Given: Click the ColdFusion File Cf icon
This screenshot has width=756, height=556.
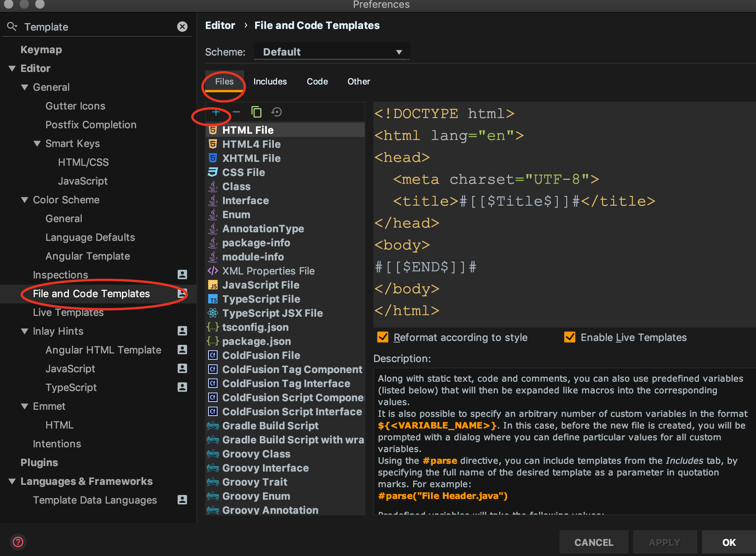Looking at the screenshot, I should 213,355.
